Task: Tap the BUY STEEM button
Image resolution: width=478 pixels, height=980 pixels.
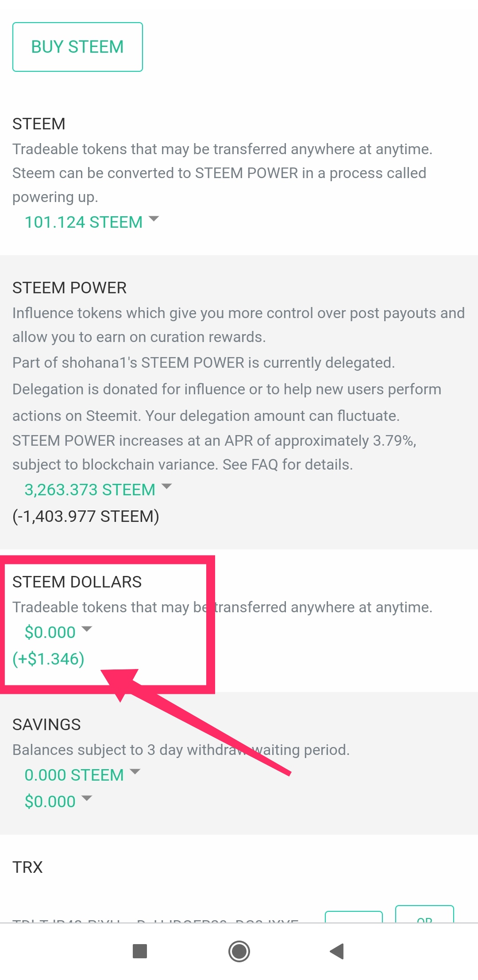Action: 77,47
